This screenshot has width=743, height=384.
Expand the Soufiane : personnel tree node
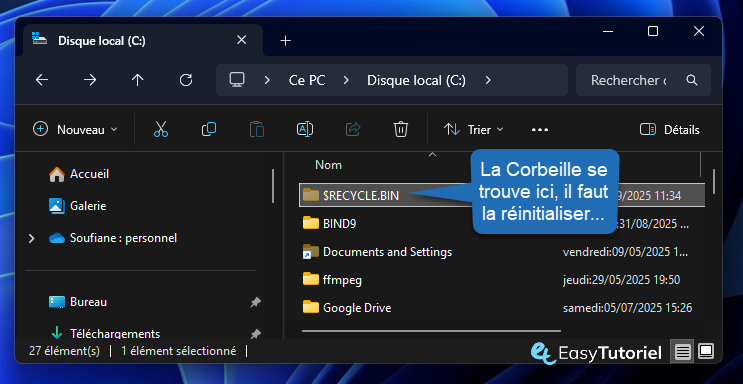31,238
